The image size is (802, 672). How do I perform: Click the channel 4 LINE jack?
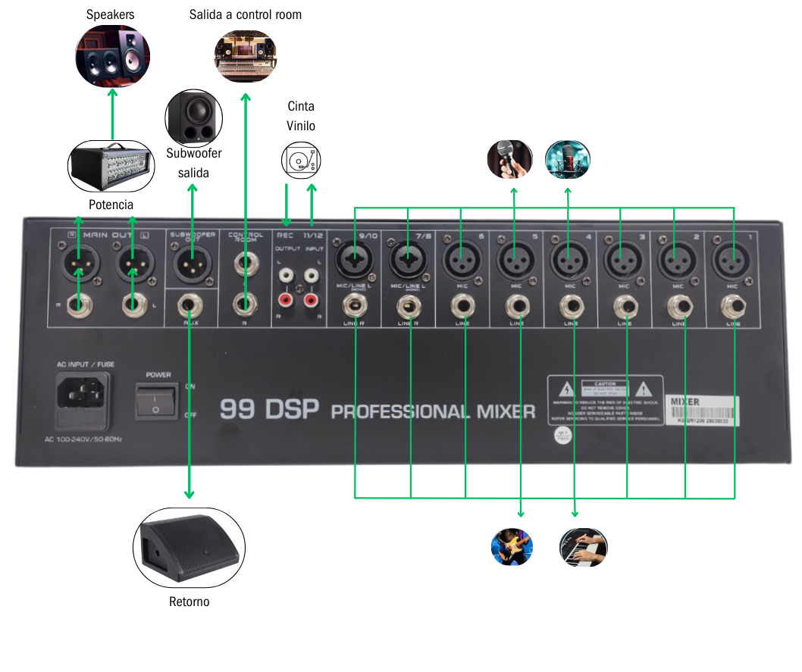572,307
